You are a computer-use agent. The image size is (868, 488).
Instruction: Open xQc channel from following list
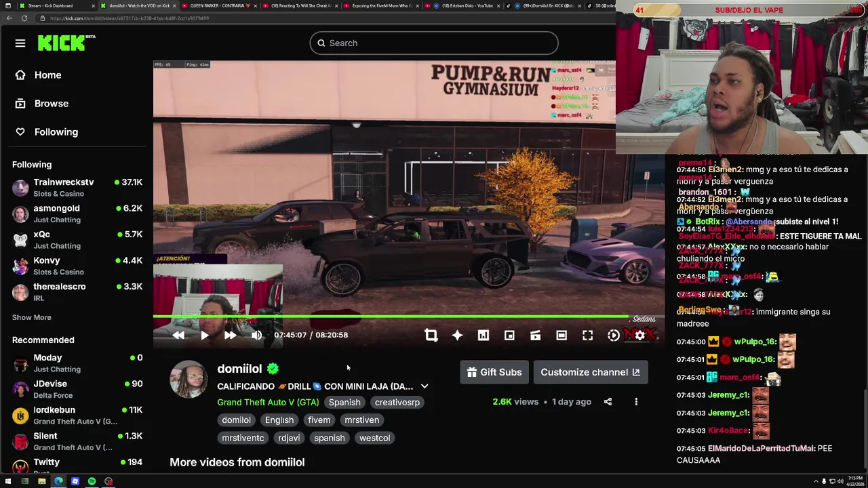pos(77,240)
